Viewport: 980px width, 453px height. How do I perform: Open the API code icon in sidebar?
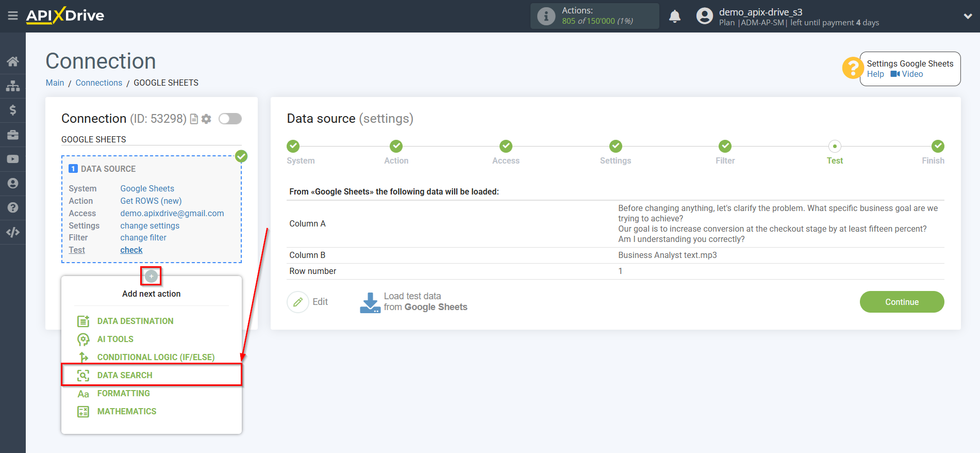13,232
